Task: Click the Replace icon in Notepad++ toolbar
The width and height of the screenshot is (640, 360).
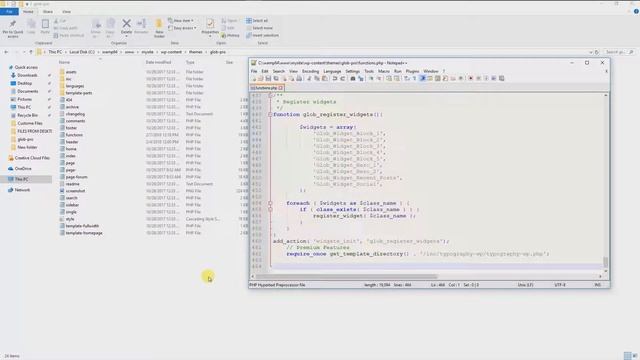Action: [361, 78]
